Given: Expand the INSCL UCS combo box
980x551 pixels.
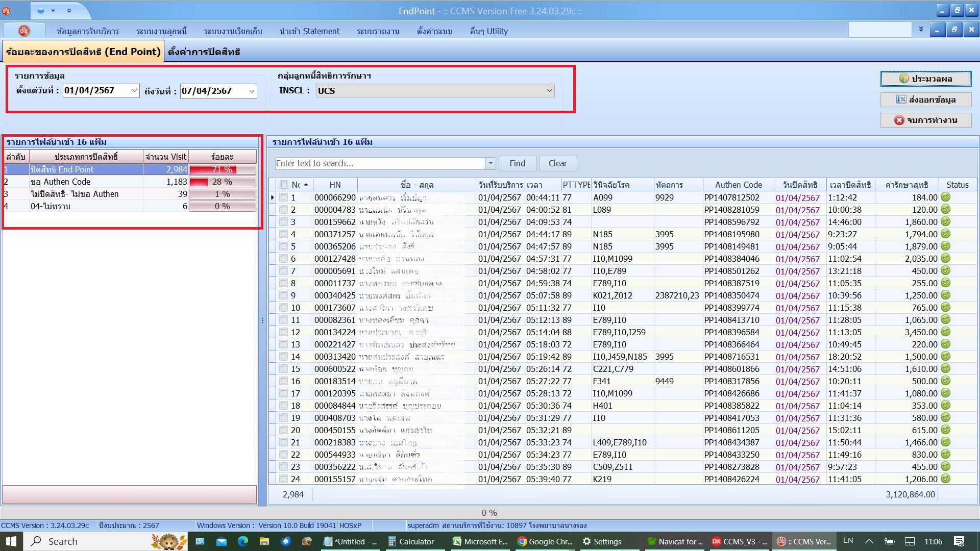Looking at the screenshot, I should (549, 91).
